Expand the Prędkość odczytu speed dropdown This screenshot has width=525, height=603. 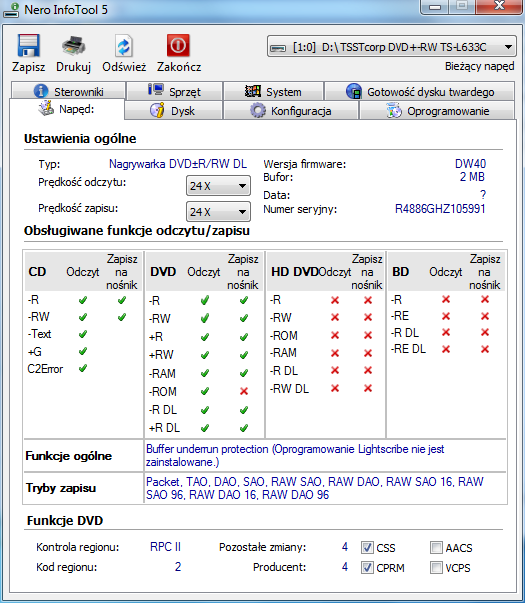coord(218,186)
